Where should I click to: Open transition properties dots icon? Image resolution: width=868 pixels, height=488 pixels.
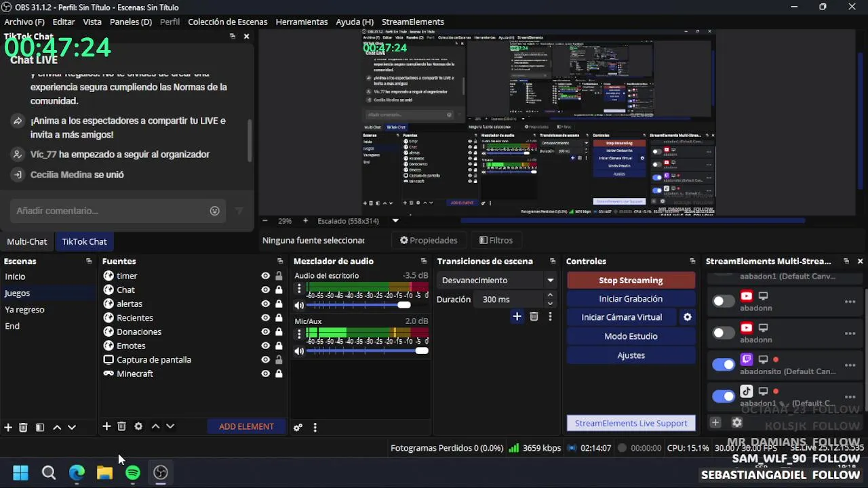tap(550, 317)
